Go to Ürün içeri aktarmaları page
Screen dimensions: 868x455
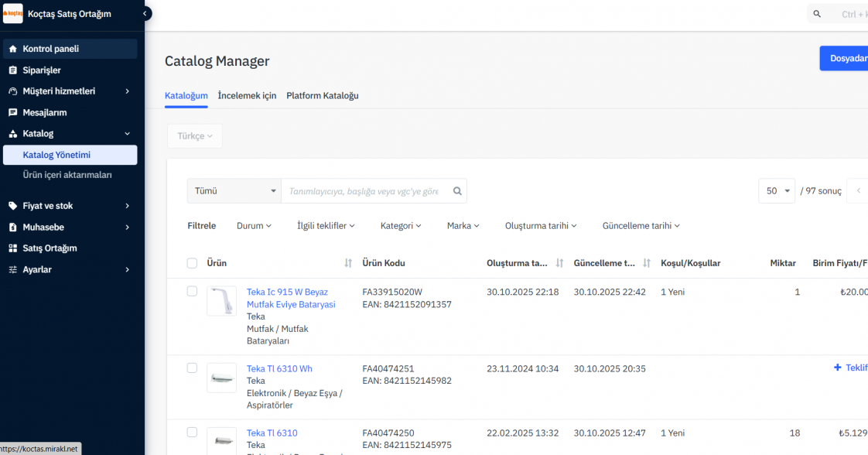67,175
